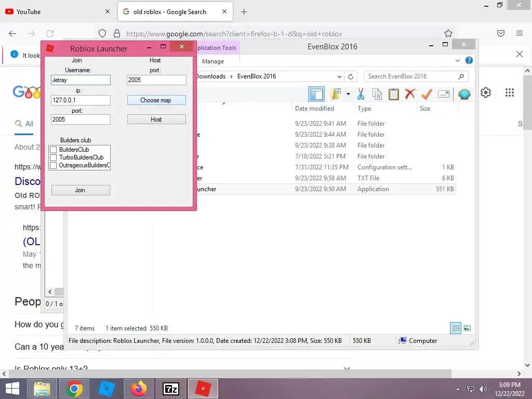Viewport: 532px width, 399px height.
Task: Enable the OutrageousBuildersClub checkbox
Action: click(54, 165)
